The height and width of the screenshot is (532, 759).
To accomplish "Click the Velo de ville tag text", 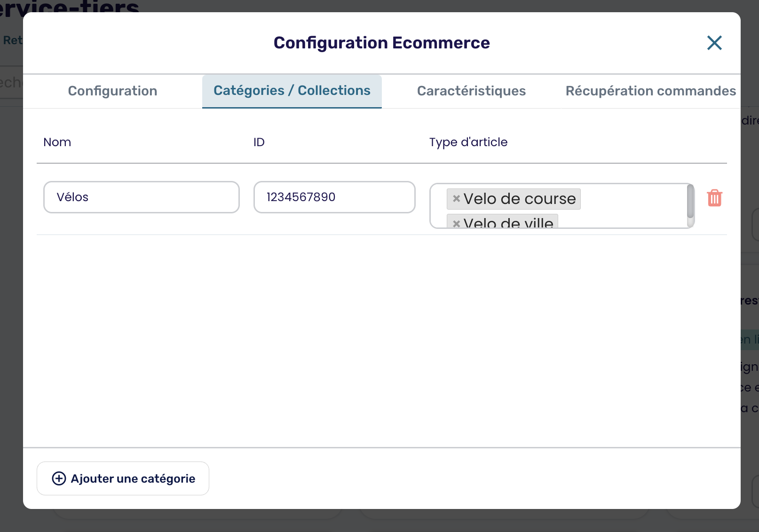I will point(508,223).
